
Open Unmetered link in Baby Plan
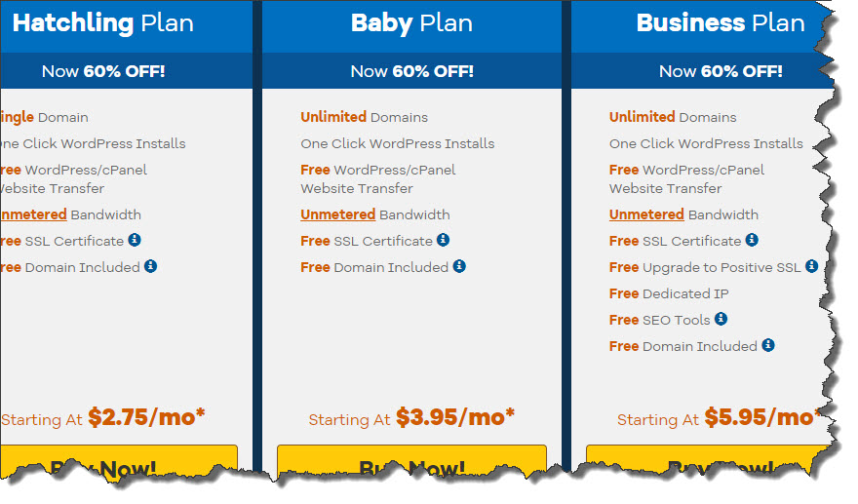coord(337,214)
